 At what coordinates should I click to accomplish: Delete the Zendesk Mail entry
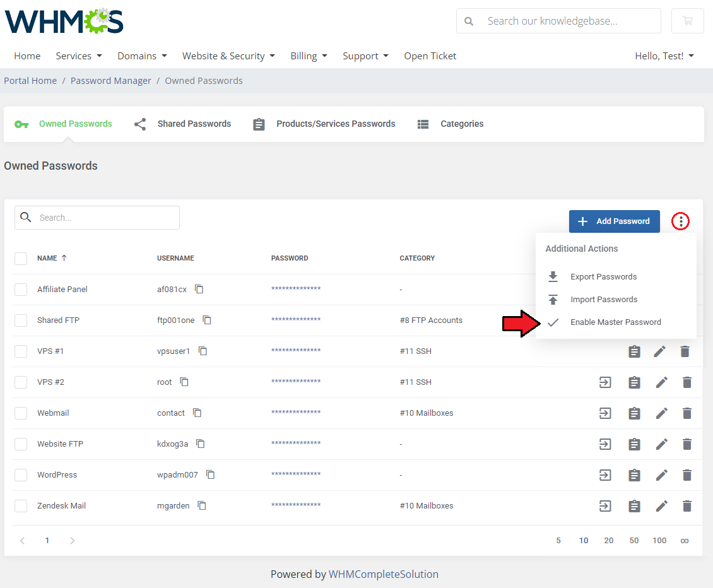(687, 506)
